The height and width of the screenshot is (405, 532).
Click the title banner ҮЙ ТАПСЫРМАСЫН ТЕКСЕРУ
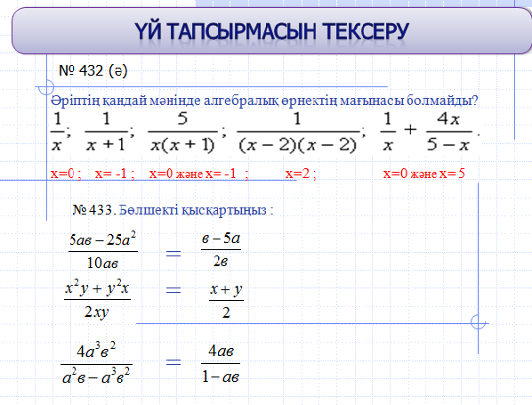[271, 31]
